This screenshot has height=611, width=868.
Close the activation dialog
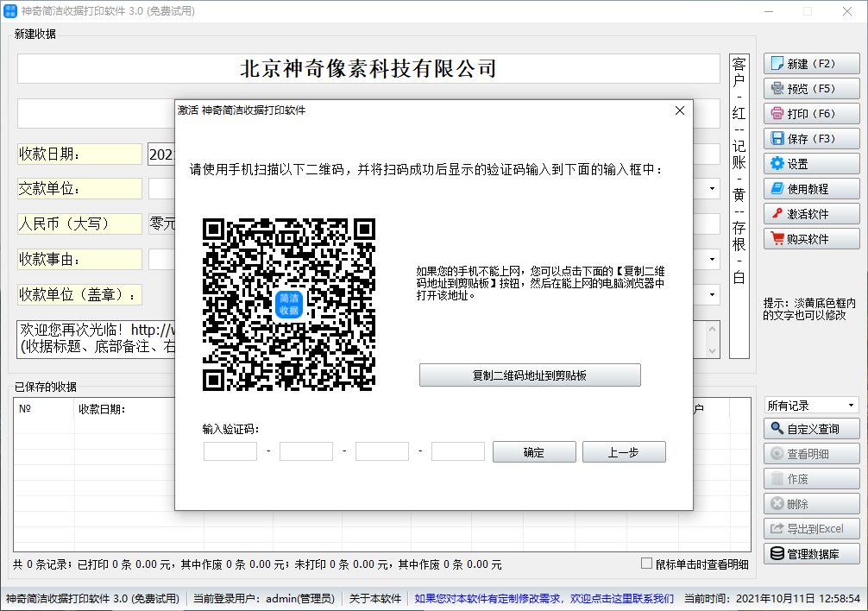680,110
